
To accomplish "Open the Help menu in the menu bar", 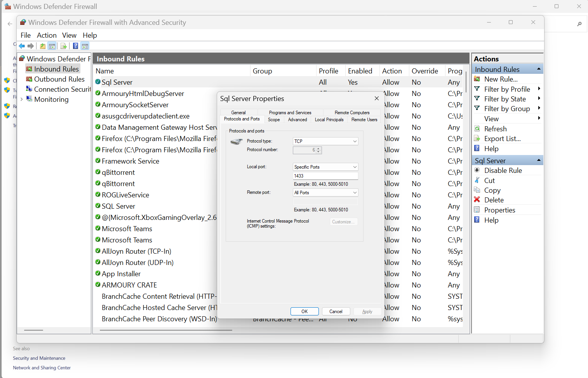I will 90,35.
